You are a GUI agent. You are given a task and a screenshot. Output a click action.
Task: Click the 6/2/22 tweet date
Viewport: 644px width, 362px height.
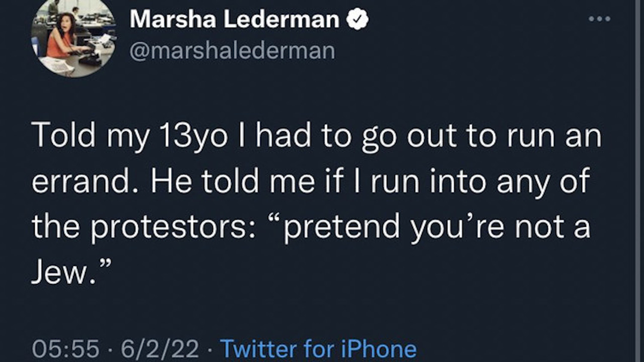(x=160, y=348)
